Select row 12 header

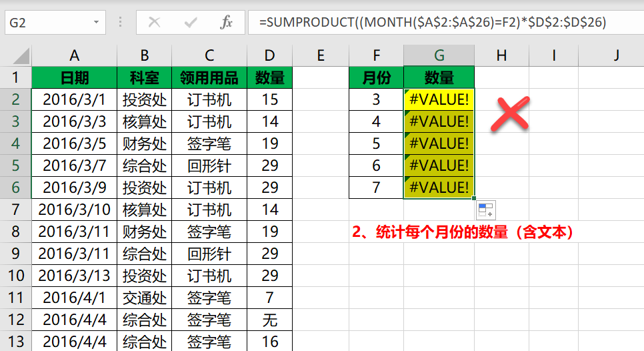click(x=15, y=320)
